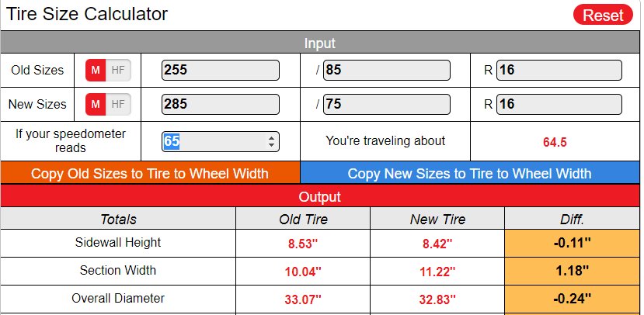Increase speedometer value with up arrow
Viewport: 644px width, 315px height.
271,138
